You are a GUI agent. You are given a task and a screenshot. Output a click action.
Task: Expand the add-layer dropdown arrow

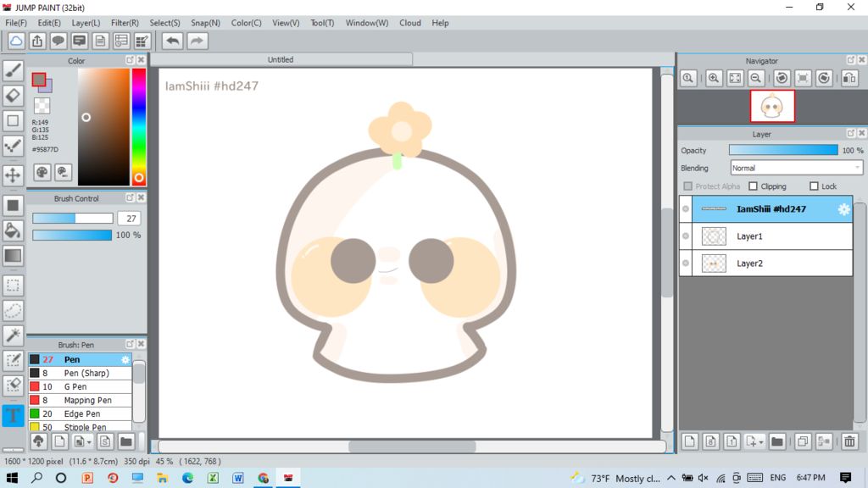(761, 442)
